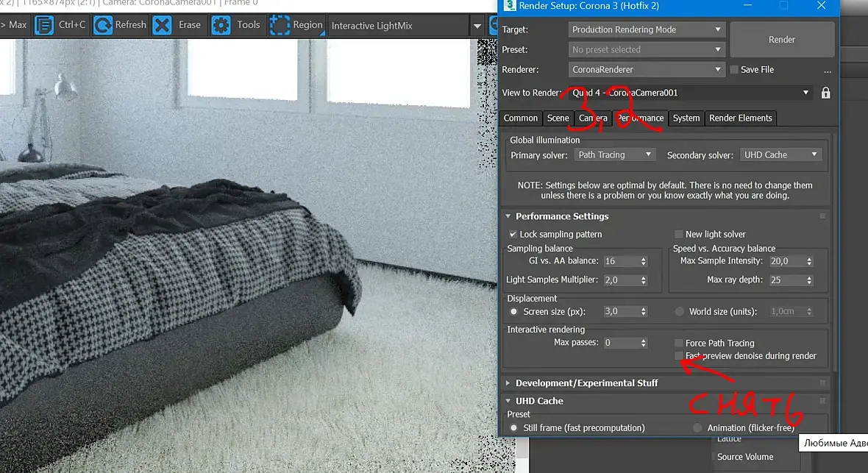Select the World size (units) radio button

point(679,311)
